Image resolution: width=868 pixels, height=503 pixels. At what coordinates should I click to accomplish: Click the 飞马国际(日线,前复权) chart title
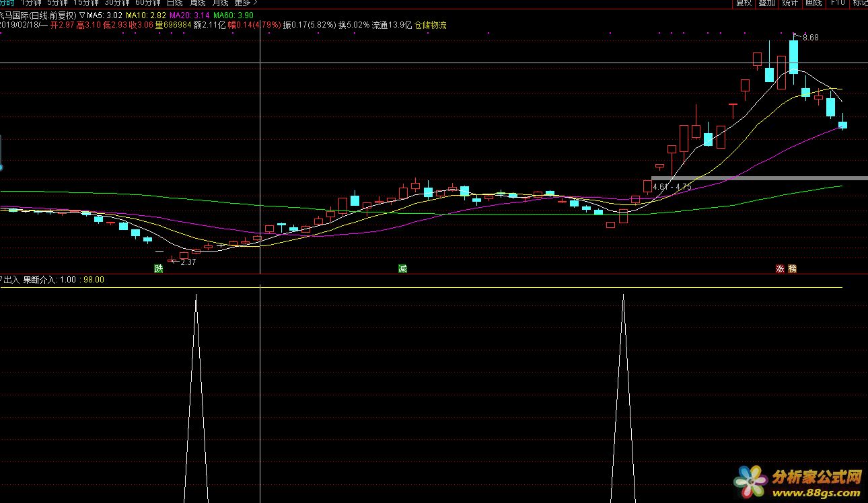pos(38,15)
